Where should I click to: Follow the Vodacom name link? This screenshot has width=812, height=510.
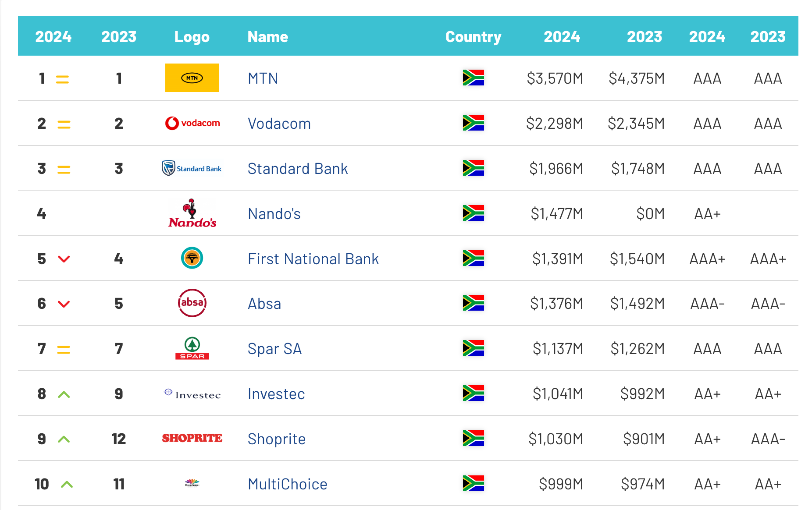tap(279, 124)
